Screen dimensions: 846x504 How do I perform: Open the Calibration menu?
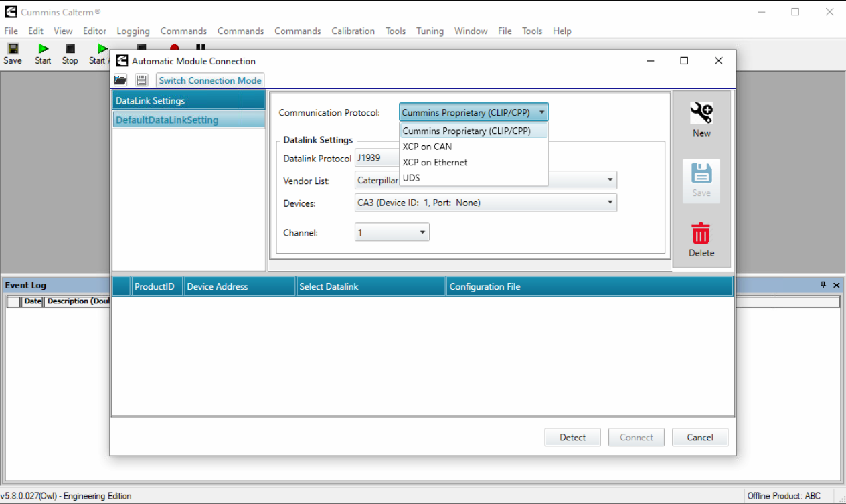pos(353,31)
